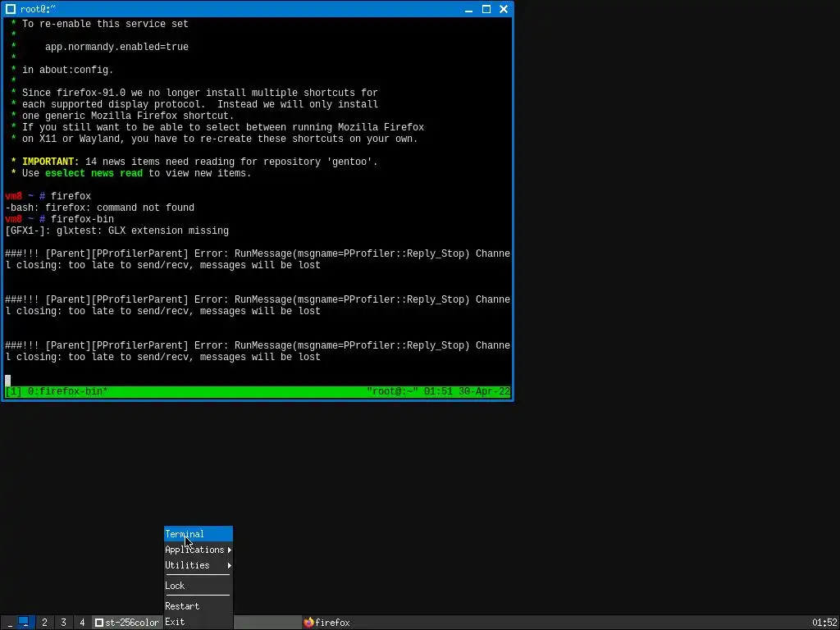
Task: Click the green 'eselect news read' text
Action: [94, 173]
